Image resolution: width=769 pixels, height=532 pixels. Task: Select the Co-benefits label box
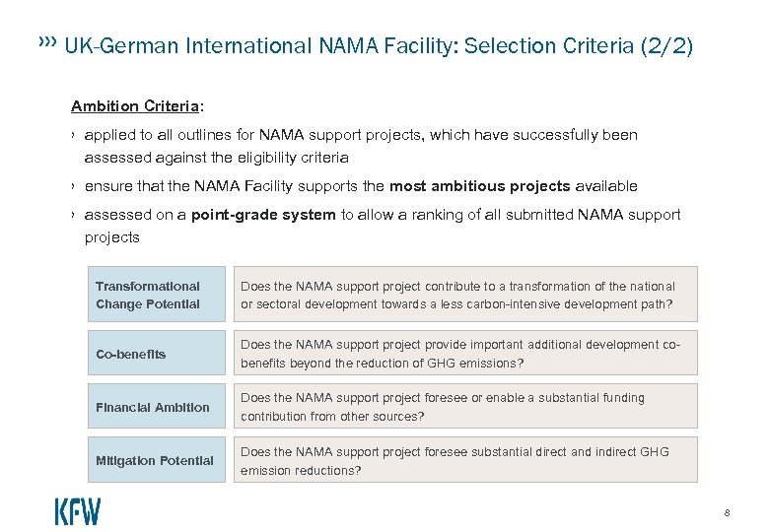157,354
